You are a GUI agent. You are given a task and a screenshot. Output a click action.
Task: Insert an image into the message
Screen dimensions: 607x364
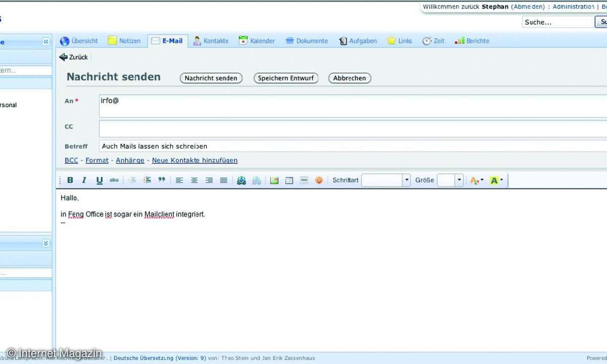(274, 180)
